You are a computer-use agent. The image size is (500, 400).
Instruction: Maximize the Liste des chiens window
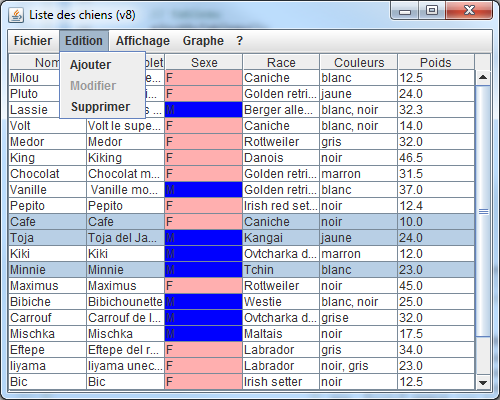432,11
